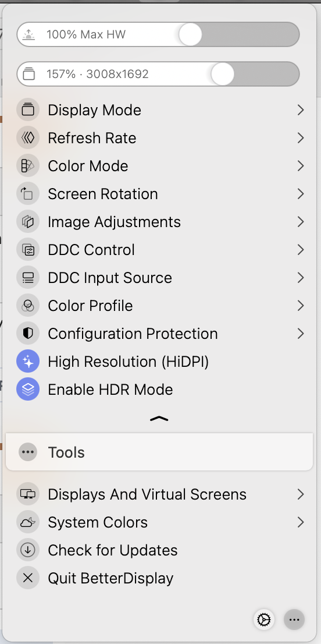This screenshot has height=644, width=321.
Task: Open the Color Profile menu item
Action: point(160,306)
